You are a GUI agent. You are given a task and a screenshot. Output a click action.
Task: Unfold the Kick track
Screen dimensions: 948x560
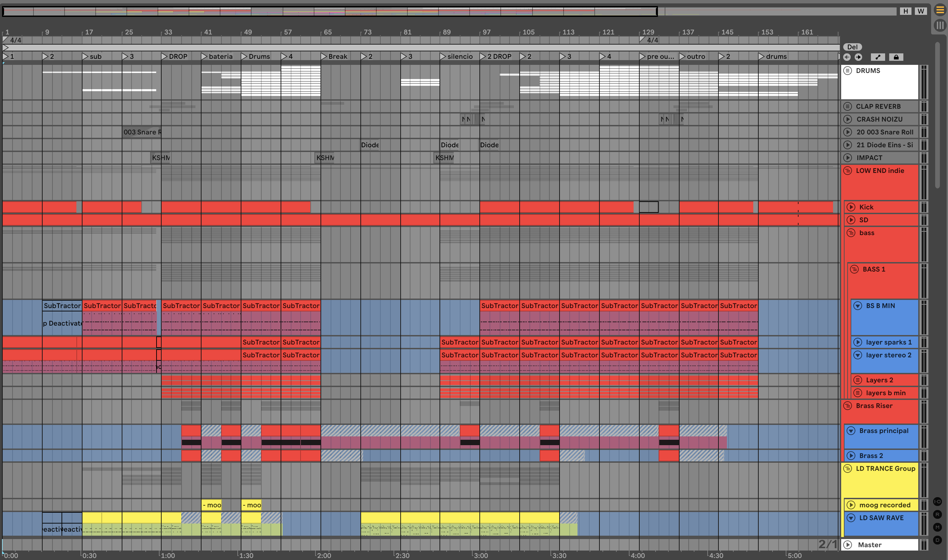(x=851, y=207)
